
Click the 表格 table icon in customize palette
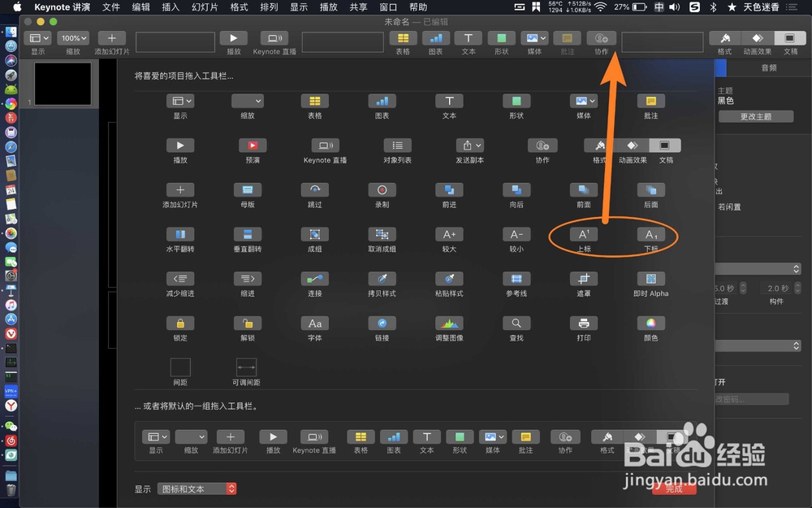click(x=315, y=101)
